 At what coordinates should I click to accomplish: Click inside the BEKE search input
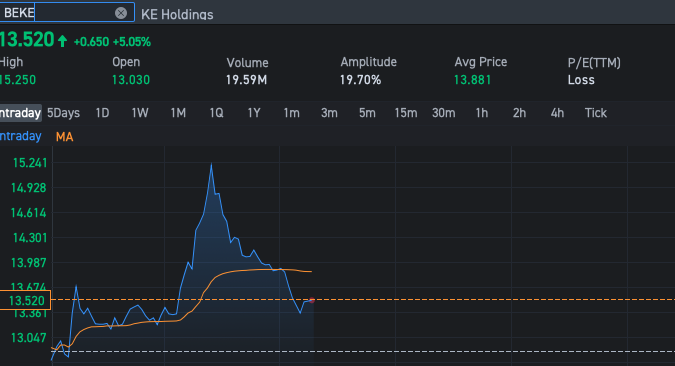click(x=67, y=12)
